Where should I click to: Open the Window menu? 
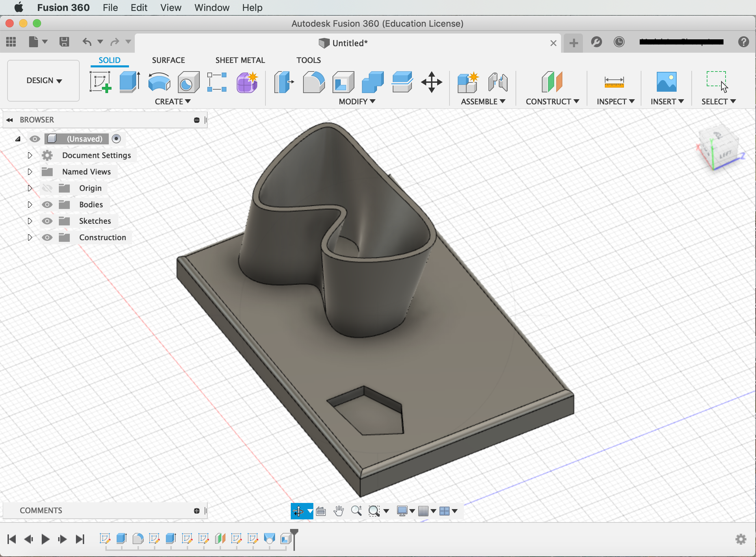212,8
